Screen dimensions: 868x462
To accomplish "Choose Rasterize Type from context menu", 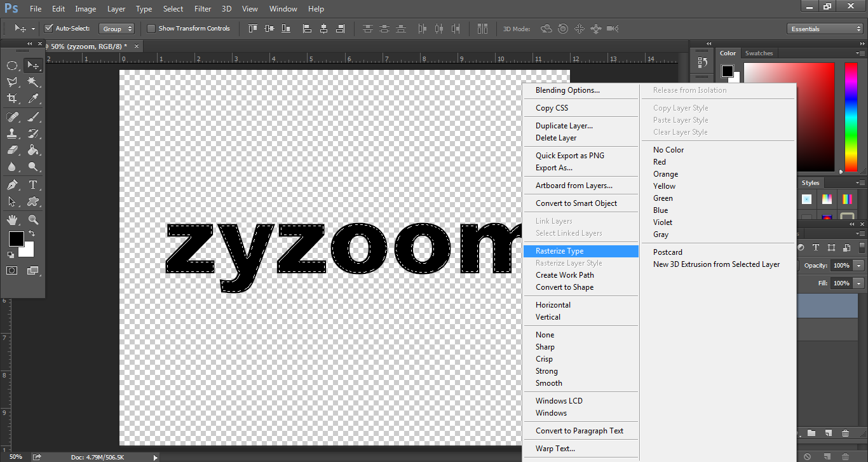I will 581,251.
